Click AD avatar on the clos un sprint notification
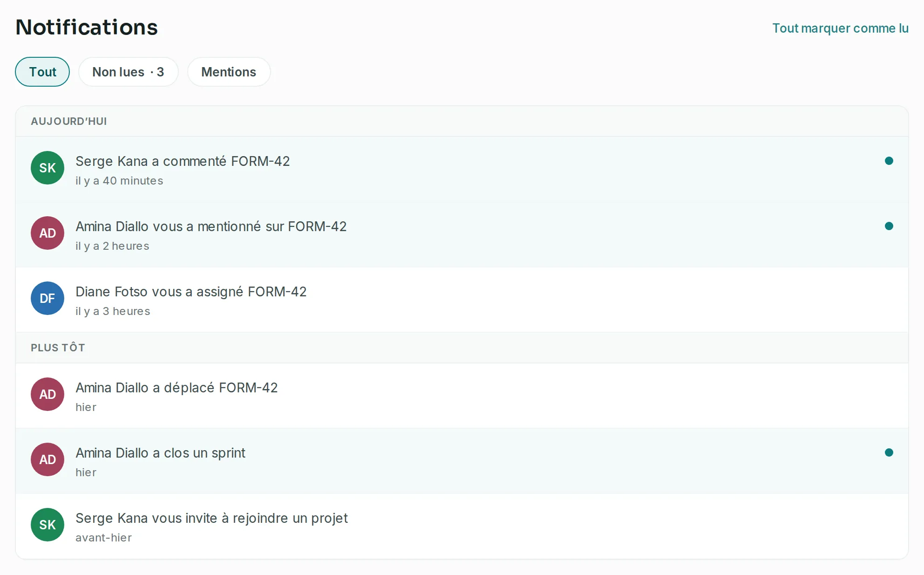The height and width of the screenshot is (575, 924). (x=48, y=459)
